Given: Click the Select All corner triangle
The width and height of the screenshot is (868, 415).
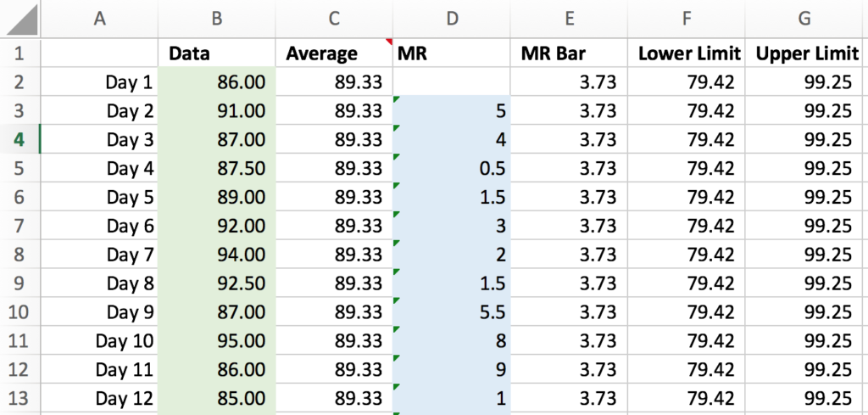Looking at the screenshot, I should point(20,19).
